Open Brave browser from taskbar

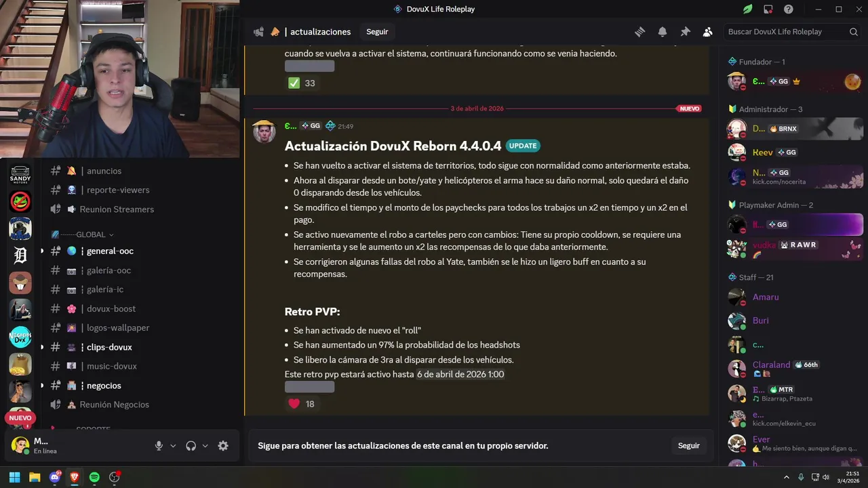click(74, 477)
